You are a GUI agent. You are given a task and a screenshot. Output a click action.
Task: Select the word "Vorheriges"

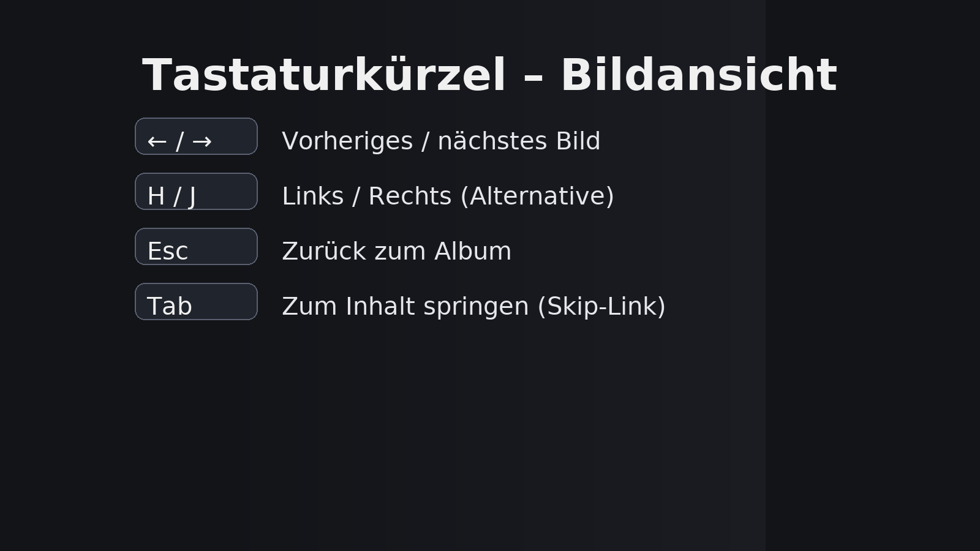347,141
